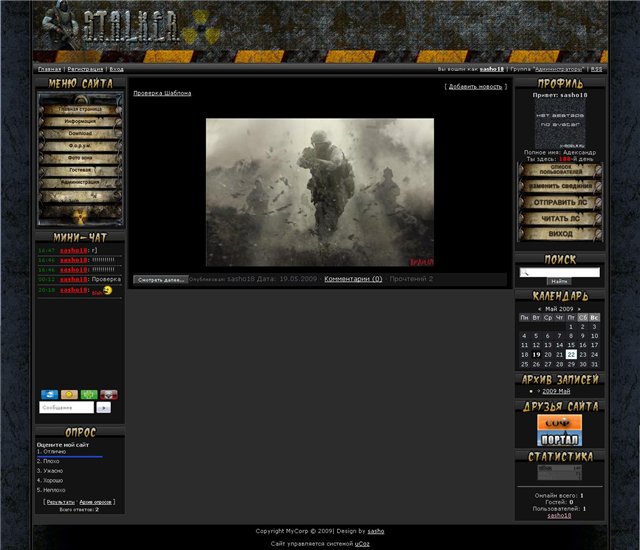Click 'Май 2009' calendar month title
This screenshot has height=550, width=640.
pos(559,309)
